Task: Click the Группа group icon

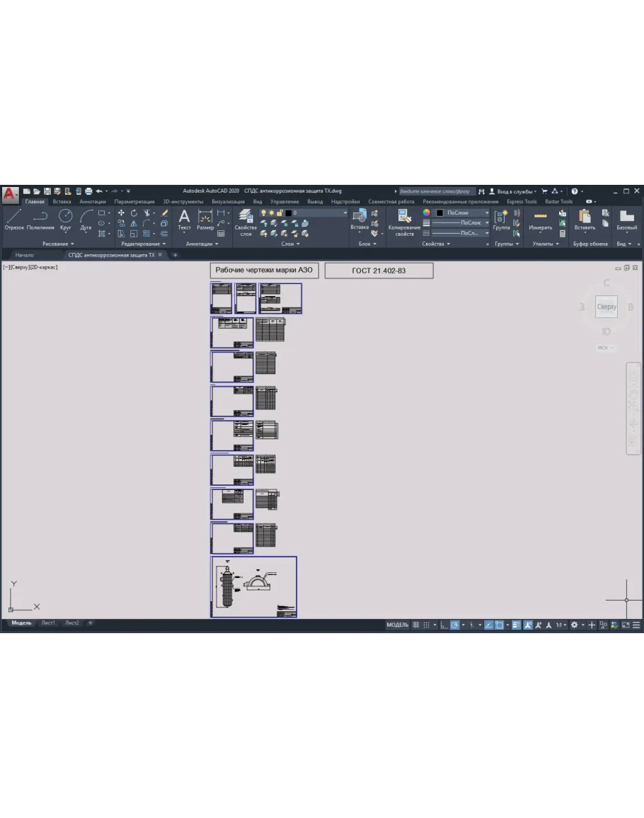Action: point(501,220)
